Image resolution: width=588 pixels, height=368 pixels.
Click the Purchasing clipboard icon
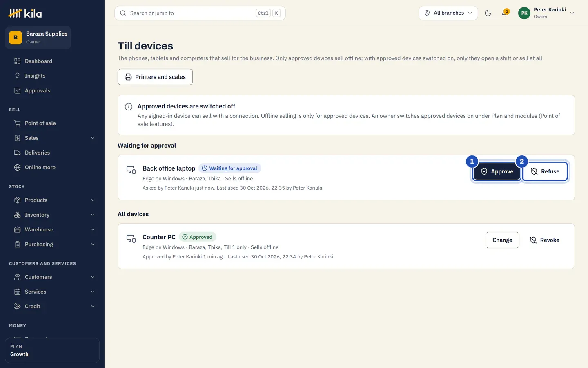[x=17, y=245]
